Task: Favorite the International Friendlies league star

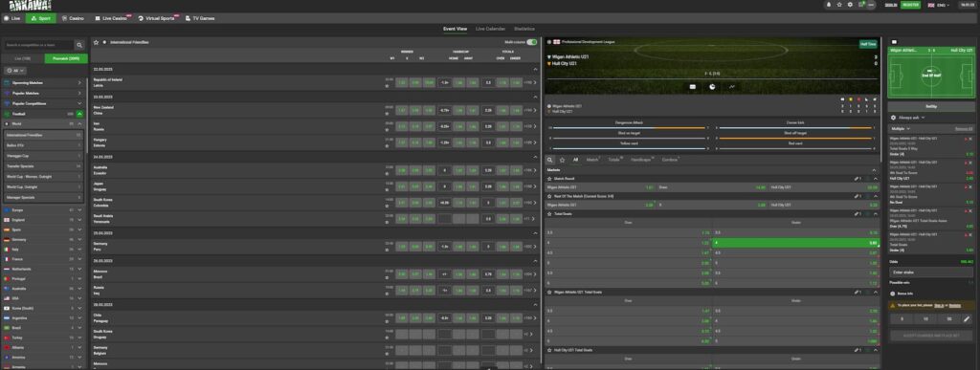Action: point(97,42)
